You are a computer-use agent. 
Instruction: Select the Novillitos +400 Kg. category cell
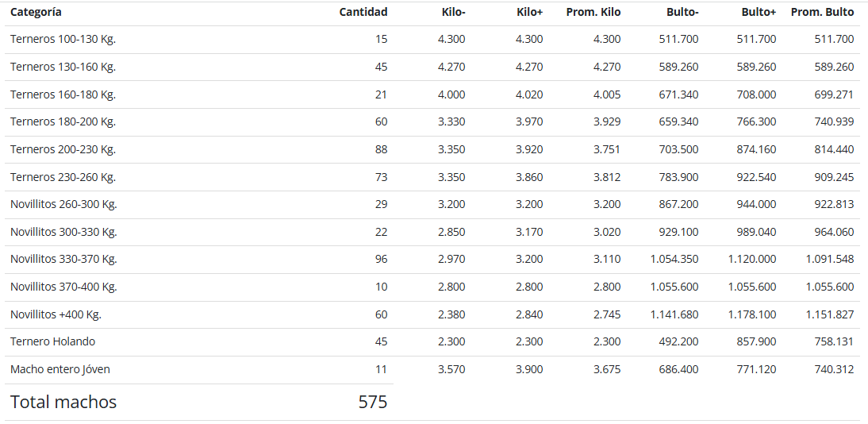(56, 314)
